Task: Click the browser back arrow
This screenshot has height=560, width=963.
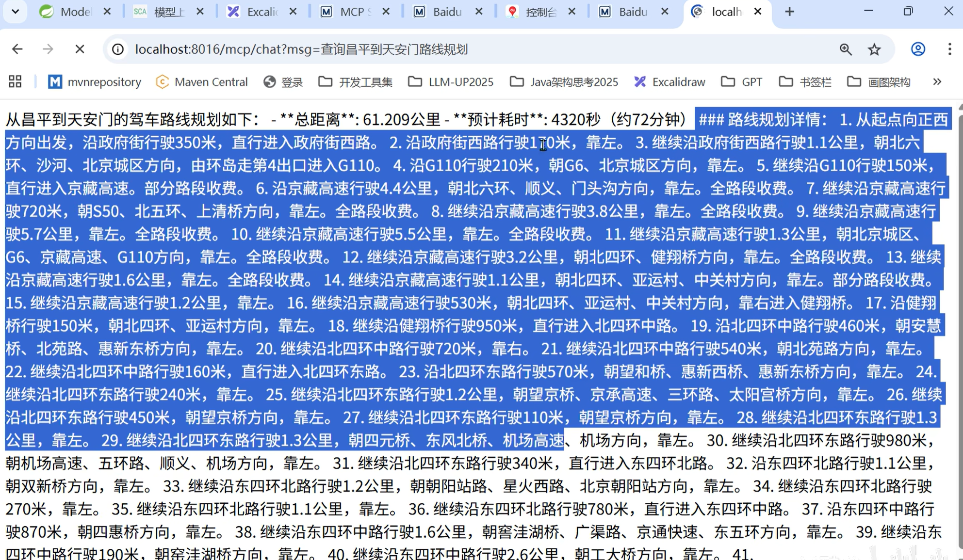Action: [17, 49]
